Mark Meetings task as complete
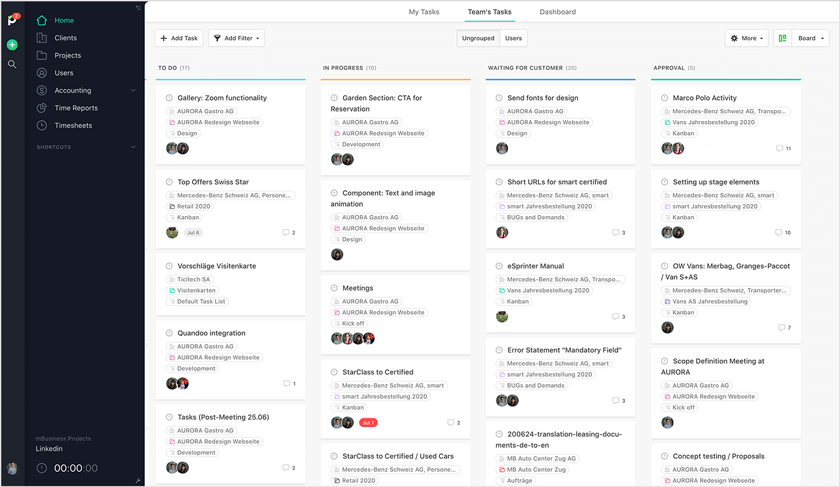 tap(334, 288)
